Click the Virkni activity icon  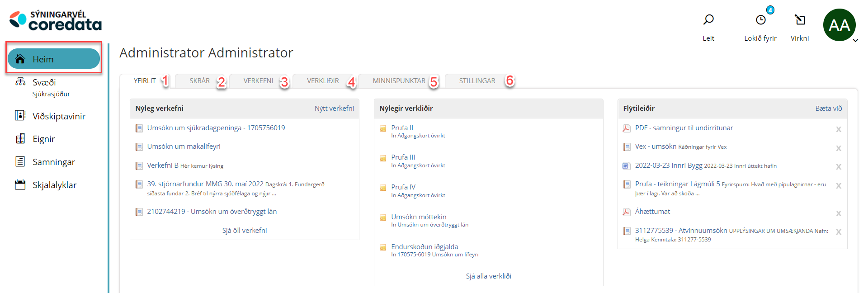coord(800,20)
